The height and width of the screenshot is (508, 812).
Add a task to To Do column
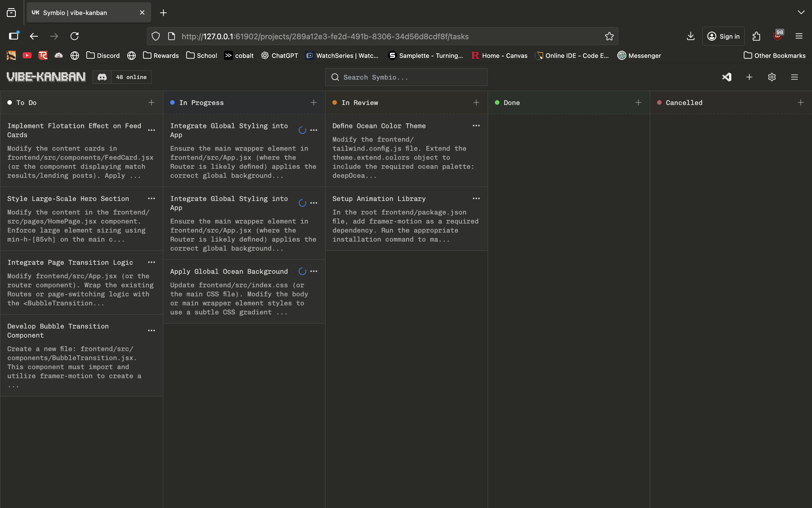coord(152,102)
